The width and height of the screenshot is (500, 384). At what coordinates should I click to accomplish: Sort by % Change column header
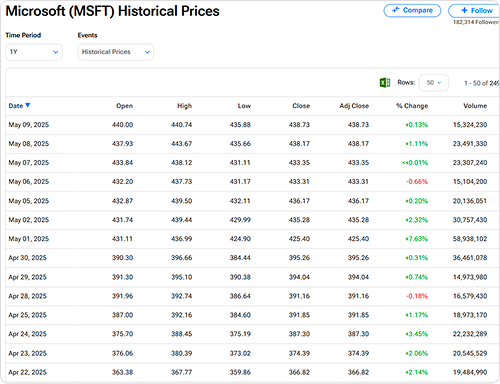[412, 106]
